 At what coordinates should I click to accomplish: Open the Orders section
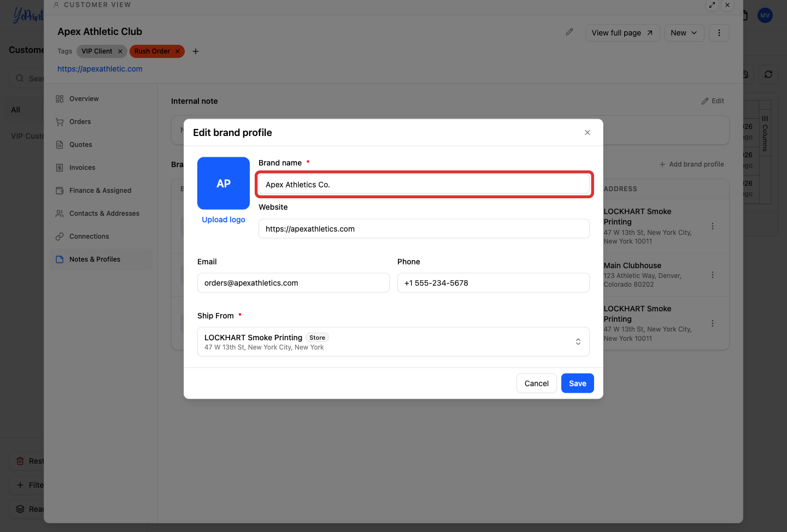[102, 122]
